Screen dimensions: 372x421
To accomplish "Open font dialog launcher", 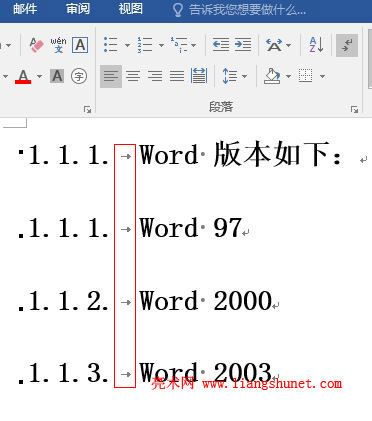I will coord(88,109).
